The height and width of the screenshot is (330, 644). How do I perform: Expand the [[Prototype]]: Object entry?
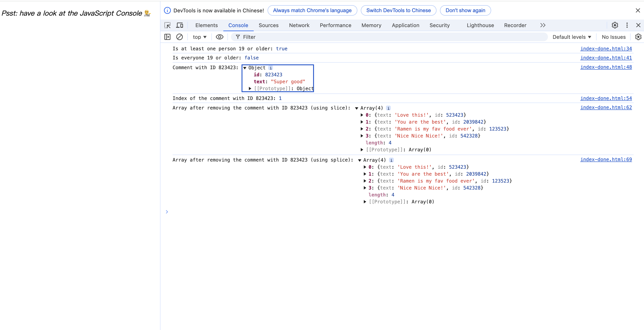(x=250, y=88)
